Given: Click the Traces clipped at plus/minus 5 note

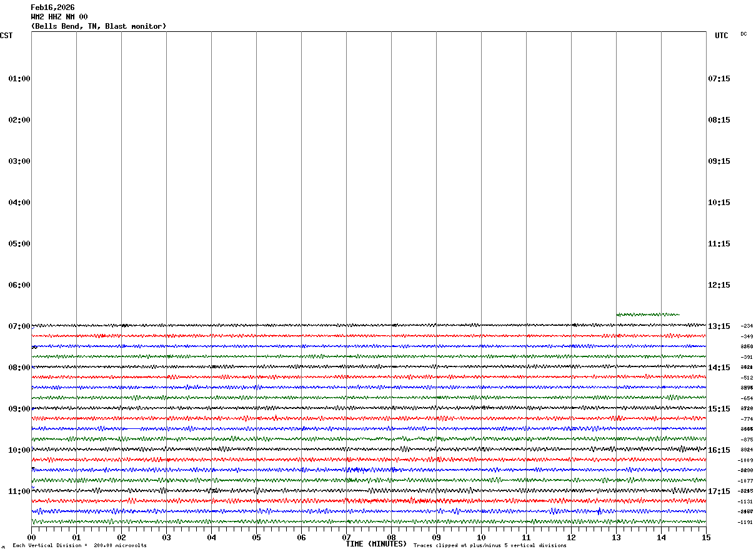Looking at the screenshot, I should click(x=490, y=546).
